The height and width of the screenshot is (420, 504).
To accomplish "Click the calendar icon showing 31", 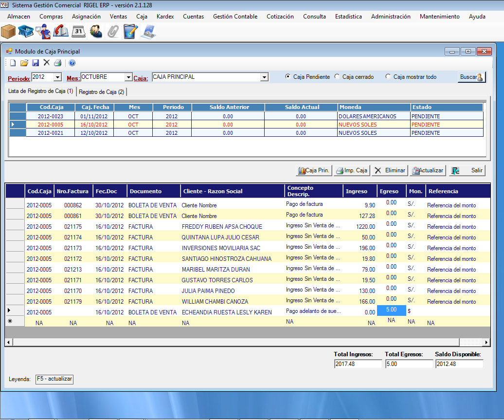I will [x=78, y=32].
